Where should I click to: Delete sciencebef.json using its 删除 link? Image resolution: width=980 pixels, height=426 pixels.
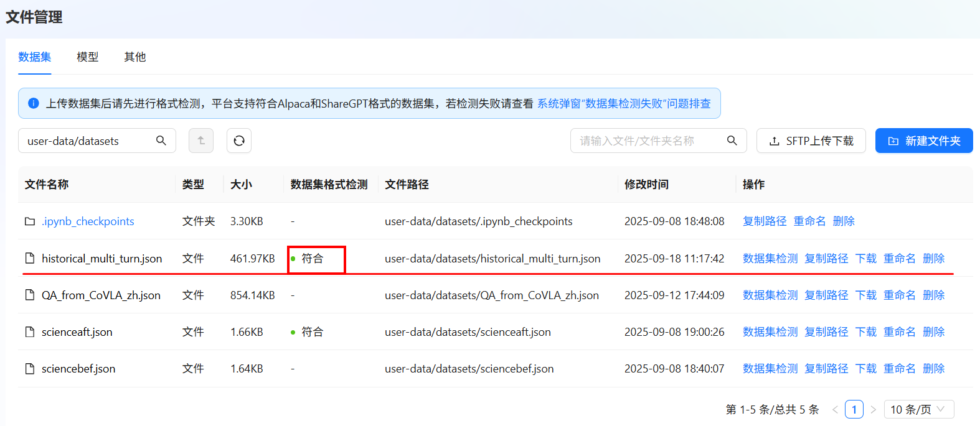coord(933,369)
